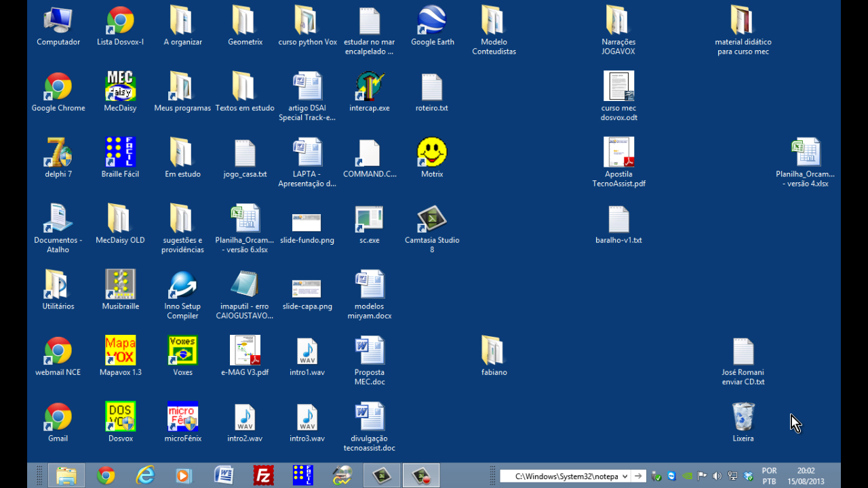This screenshot has width=868, height=488.
Task: Open File Explorer from the taskbar
Action: point(66,476)
